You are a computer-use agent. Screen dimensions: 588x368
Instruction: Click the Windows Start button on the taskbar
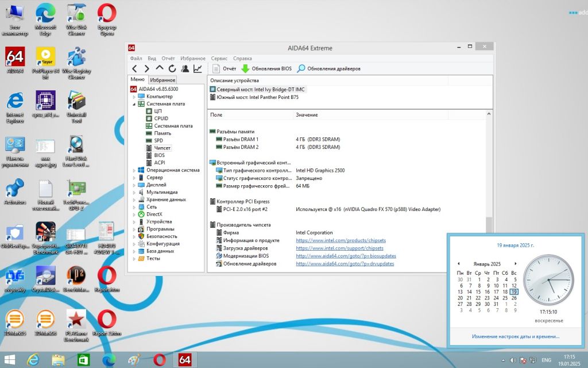[x=9, y=360]
